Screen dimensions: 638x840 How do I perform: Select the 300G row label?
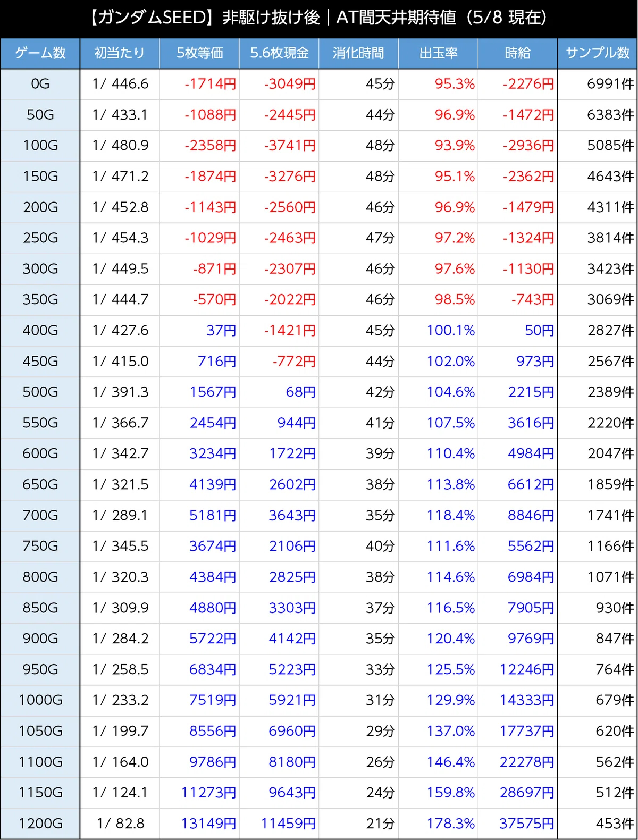point(40,269)
